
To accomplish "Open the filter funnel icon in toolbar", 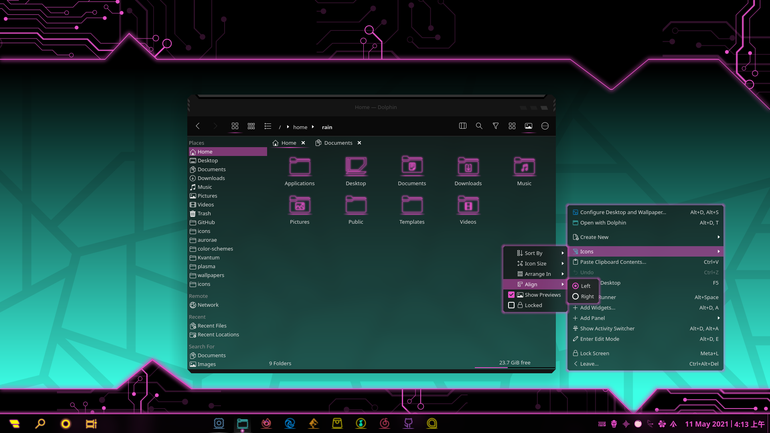I will [495, 126].
